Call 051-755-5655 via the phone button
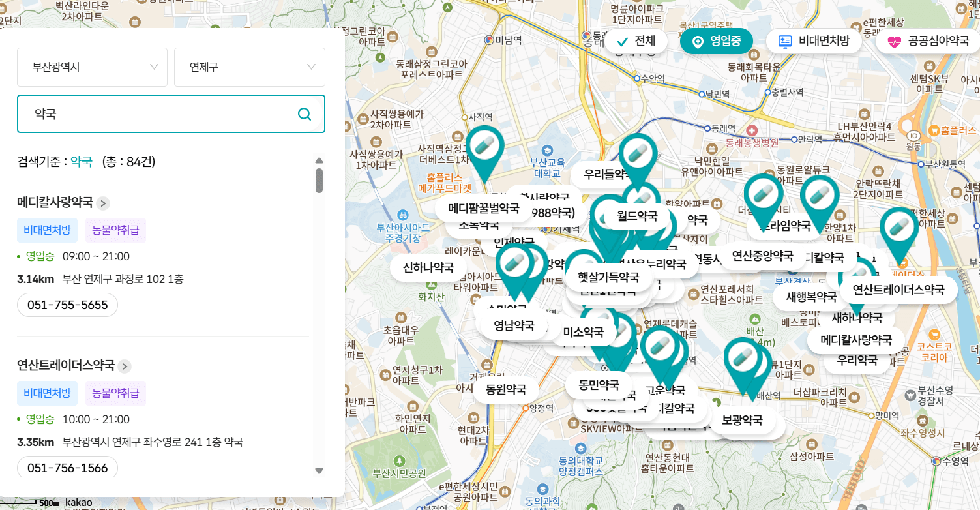Screen dimensions: 980x510 pos(67,305)
